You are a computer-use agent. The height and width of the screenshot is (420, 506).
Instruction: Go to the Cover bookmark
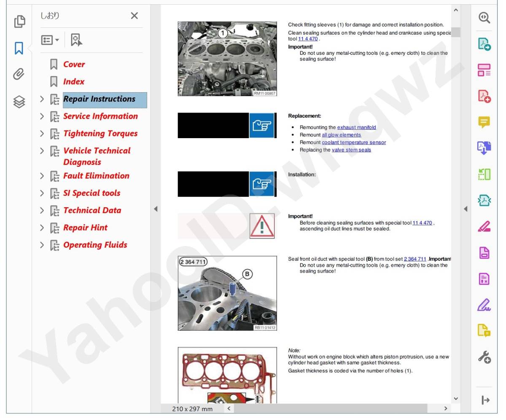[x=74, y=64]
